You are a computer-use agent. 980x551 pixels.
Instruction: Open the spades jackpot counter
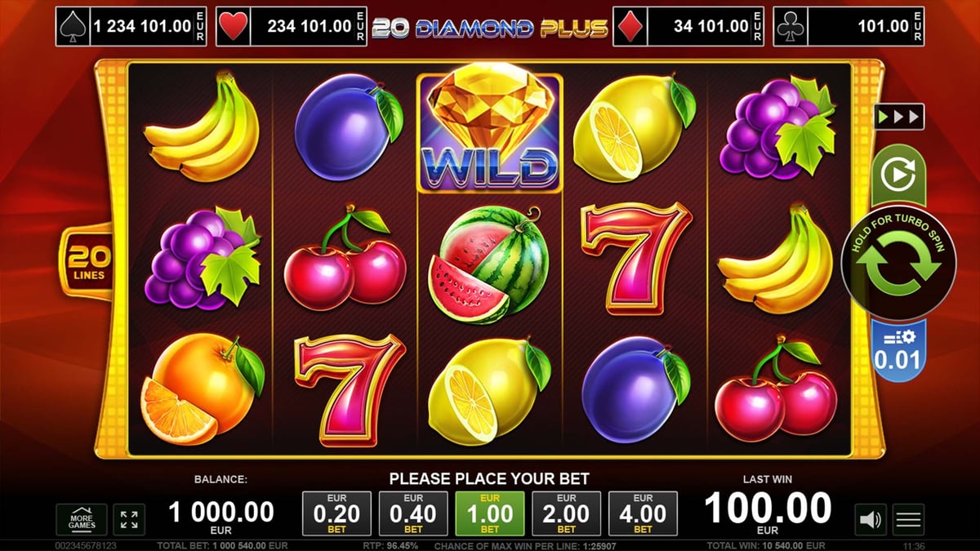point(131,27)
